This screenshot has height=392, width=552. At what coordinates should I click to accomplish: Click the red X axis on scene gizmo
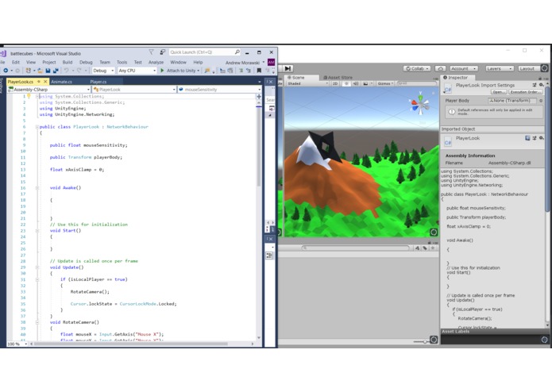414,103
